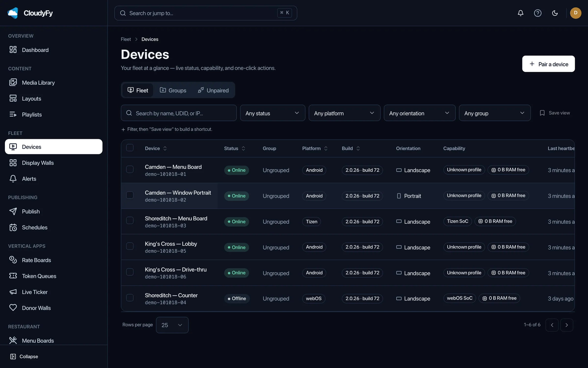Open Shoreditch — Counter device name
Viewport: 588px width, 368px height.
tap(171, 295)
